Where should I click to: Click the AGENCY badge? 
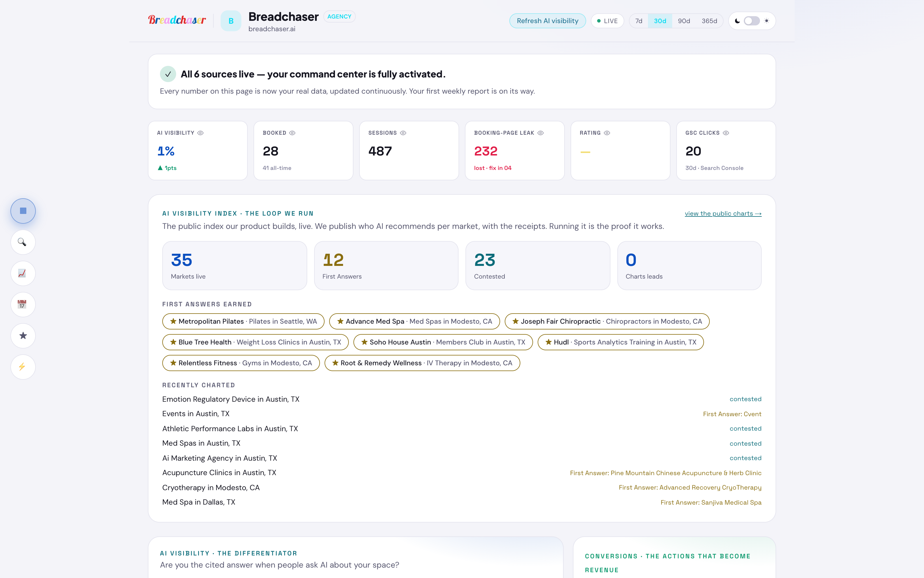click(x=339, y=16)
